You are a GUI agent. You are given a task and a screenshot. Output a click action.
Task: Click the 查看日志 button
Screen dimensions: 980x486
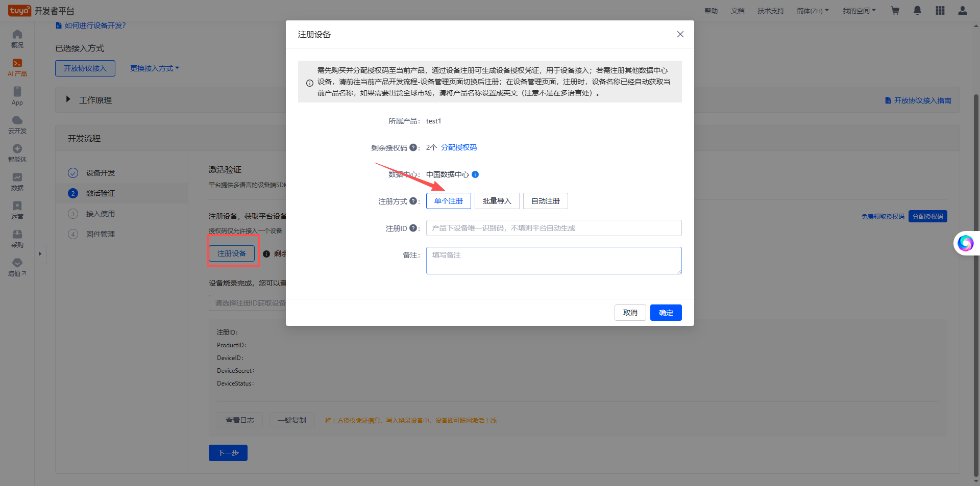[x=240, y=420]
